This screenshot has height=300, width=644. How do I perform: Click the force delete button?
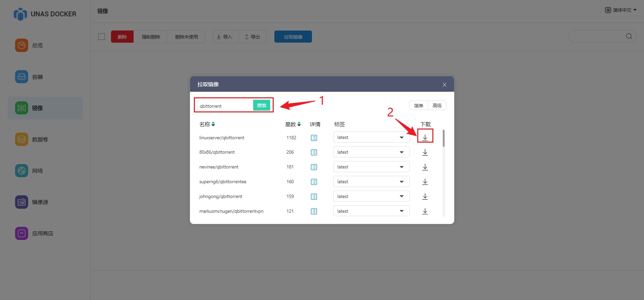[151, 37]
